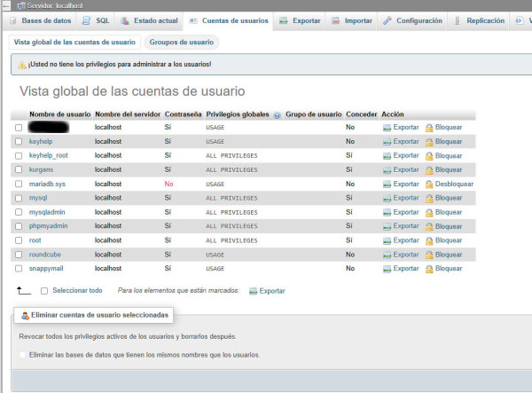Screen dimensions: 532x393
Task: Click the Exportar icon for keyhelp user
Action: tap(387, 141)
